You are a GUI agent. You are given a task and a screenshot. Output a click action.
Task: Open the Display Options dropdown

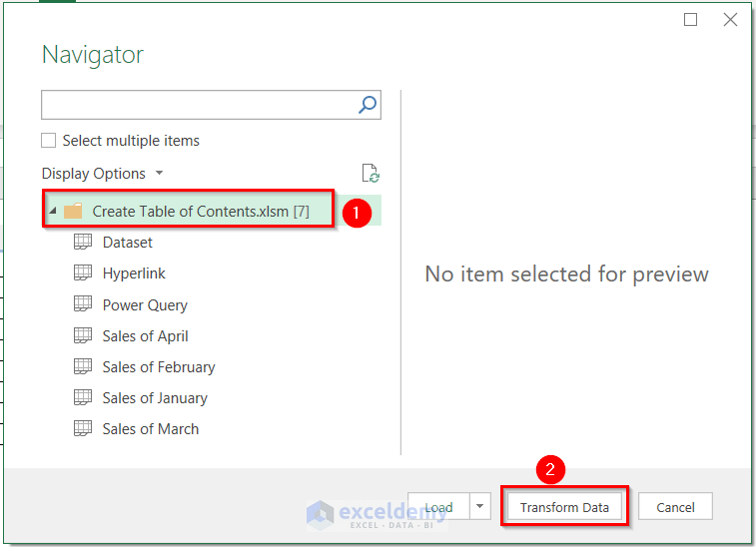(x=102, y=173)
